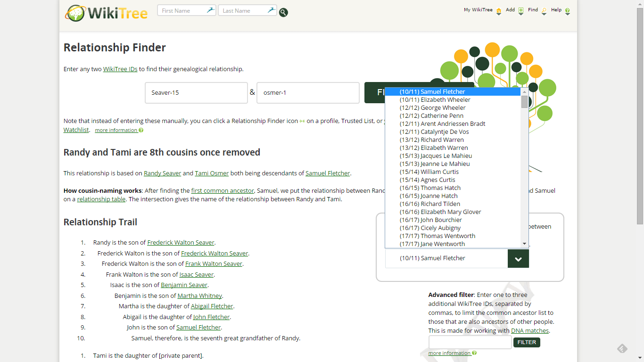Open Frederick Walton Seaver link in step 1

tap(181, 242)
